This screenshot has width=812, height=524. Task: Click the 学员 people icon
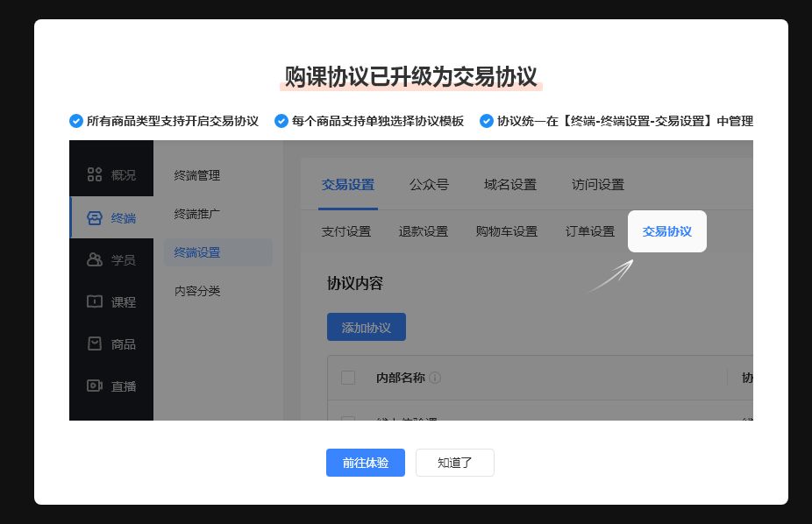[94, 259]
